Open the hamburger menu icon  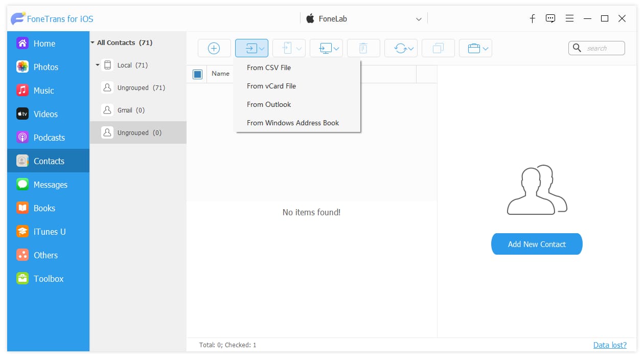click(x=569, y=18)
